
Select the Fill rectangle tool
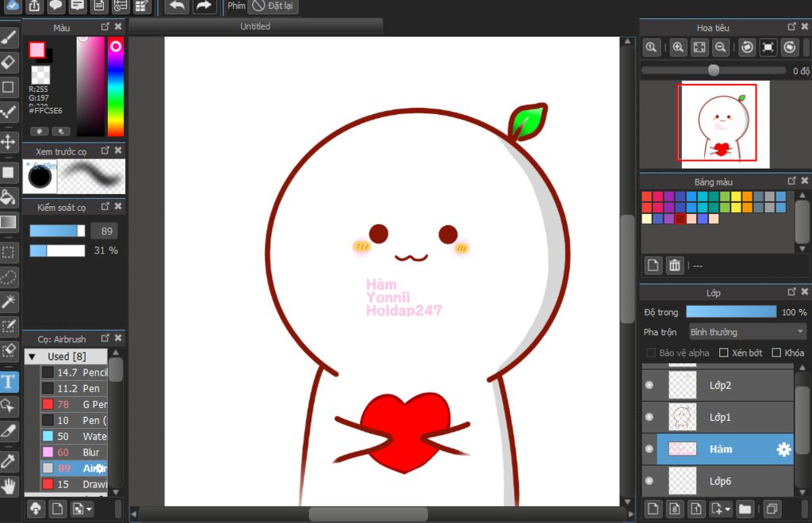point(9,172)
